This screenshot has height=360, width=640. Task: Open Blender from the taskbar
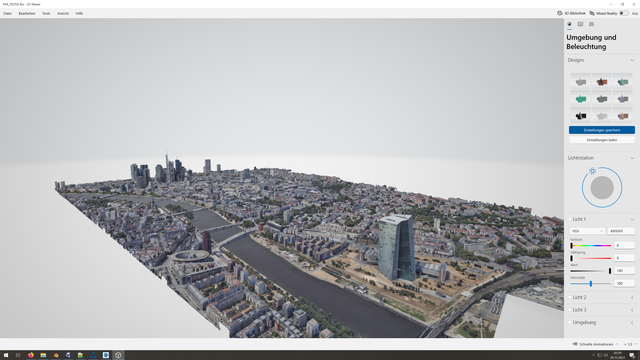pos(56,355)
